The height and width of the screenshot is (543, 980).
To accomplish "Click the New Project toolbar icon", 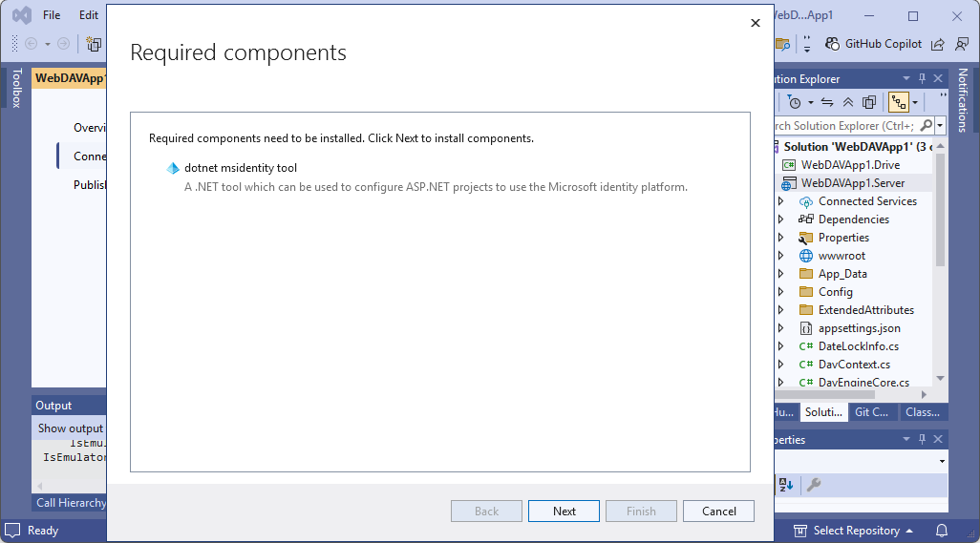I will (x=94, y=44).
